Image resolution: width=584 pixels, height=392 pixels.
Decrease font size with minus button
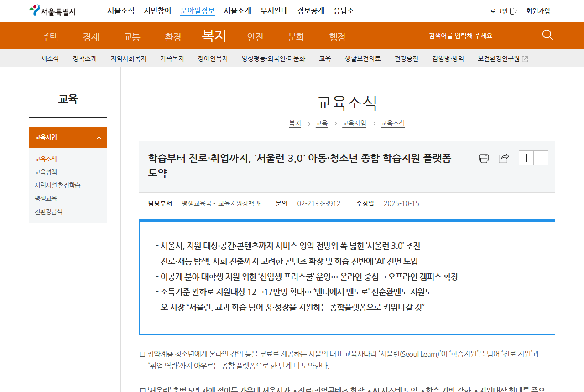(541, 158)
